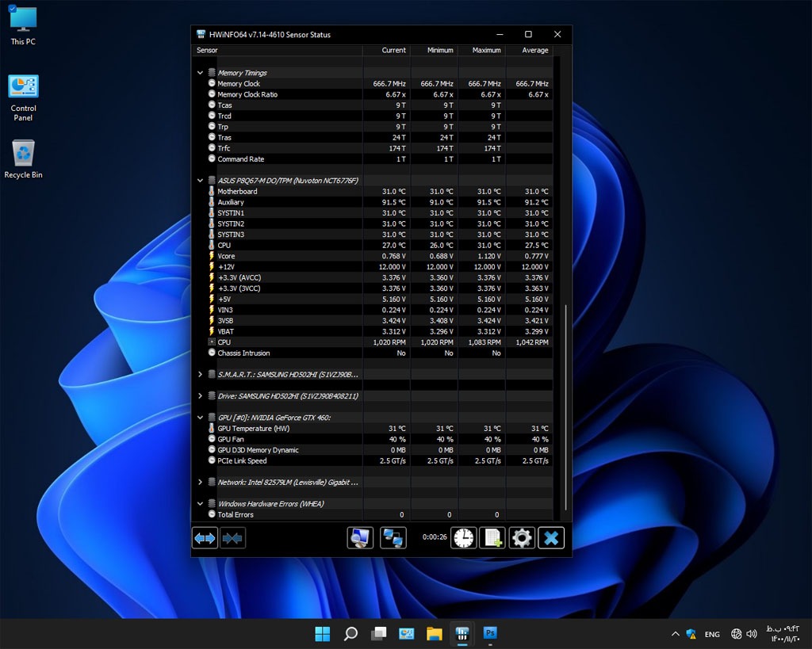The image size is (812, 649).
Task: Collapse the Memory Timings section
Action: tap(200, 73)
